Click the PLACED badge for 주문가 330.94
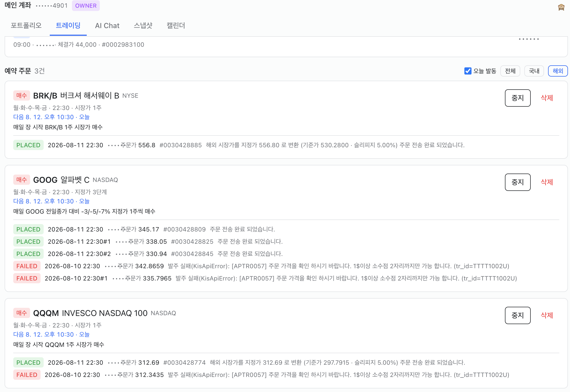This screenshot has height=392, width=570. (x=28, y=254)
